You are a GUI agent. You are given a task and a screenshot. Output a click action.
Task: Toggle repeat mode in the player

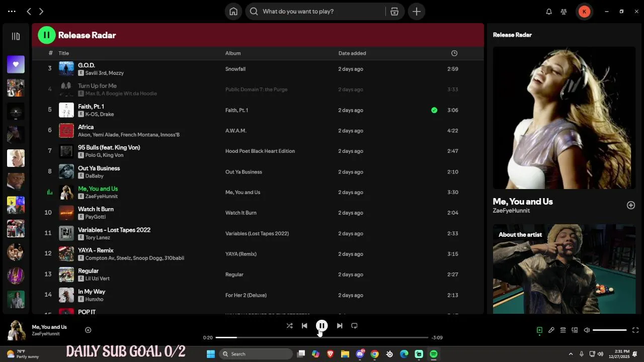tap(354, 326)
